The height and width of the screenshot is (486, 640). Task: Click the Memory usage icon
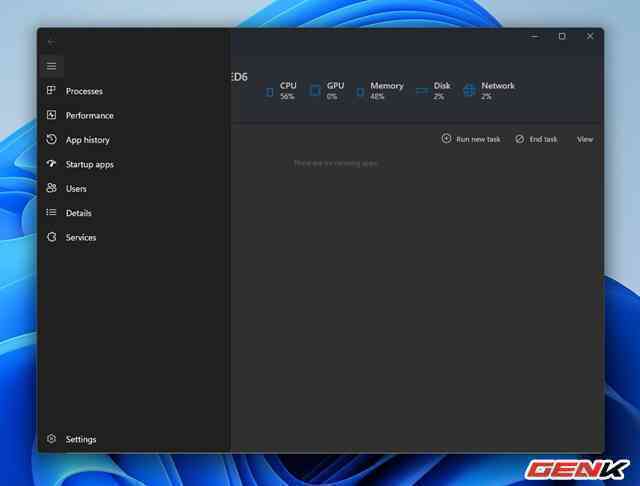coord(360,92)
